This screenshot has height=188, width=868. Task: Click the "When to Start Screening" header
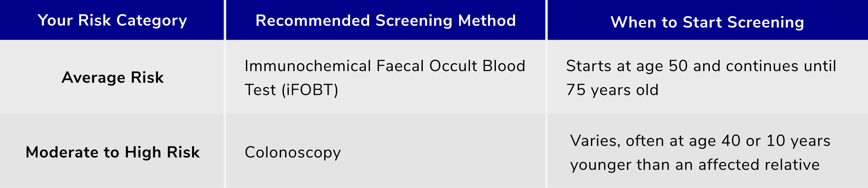click(707, 22)
